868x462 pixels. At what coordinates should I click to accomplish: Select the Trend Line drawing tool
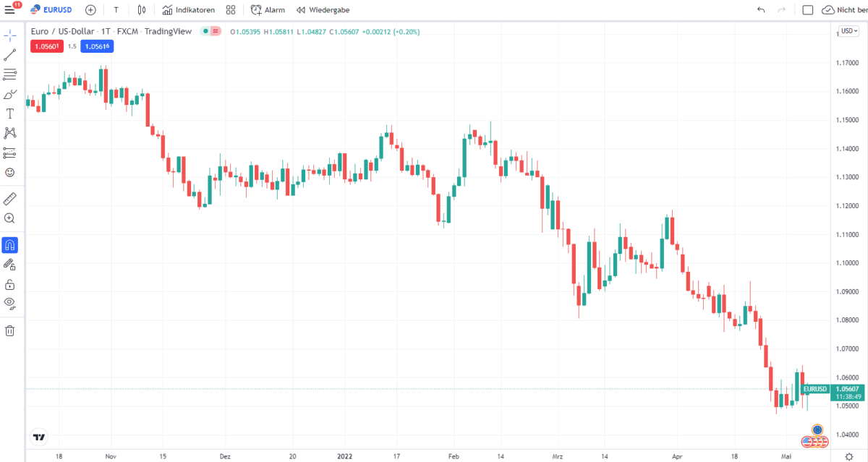(x=9, y=54)
